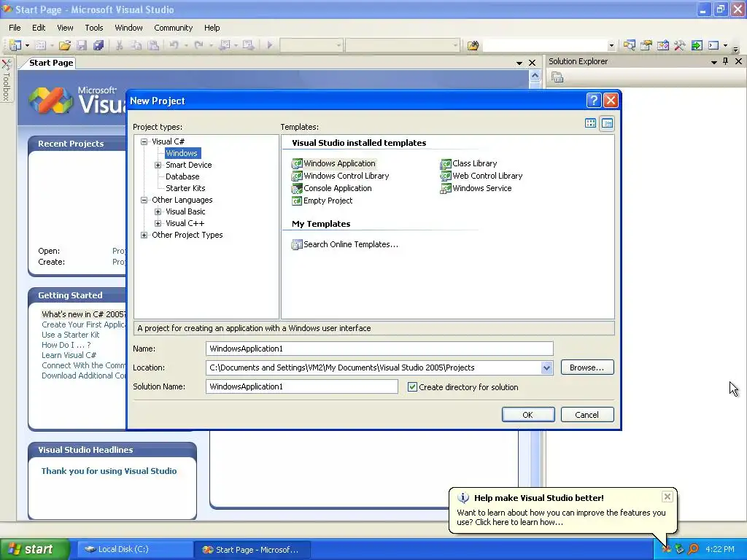Click Solution Explorer's Properties icon
Viewport: 747px width, 560px height.
click(x=557, y=77)
